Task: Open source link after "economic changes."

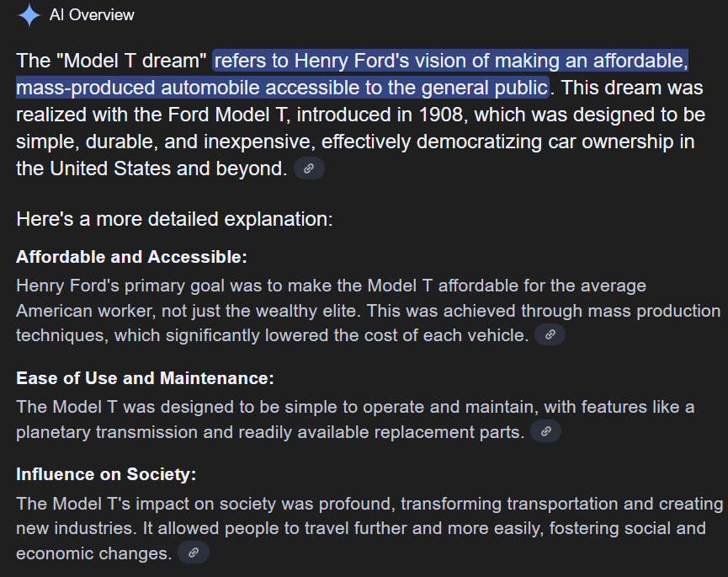Action: (194, 553)
